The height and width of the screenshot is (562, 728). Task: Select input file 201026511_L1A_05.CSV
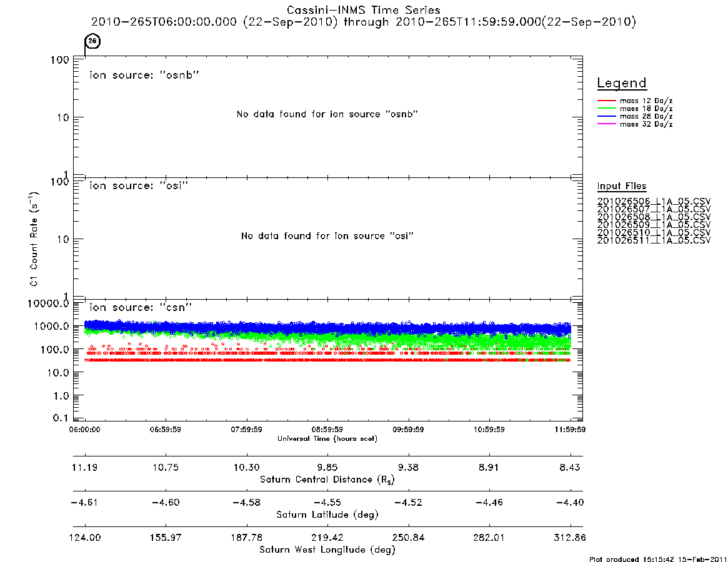pos(654,240)
